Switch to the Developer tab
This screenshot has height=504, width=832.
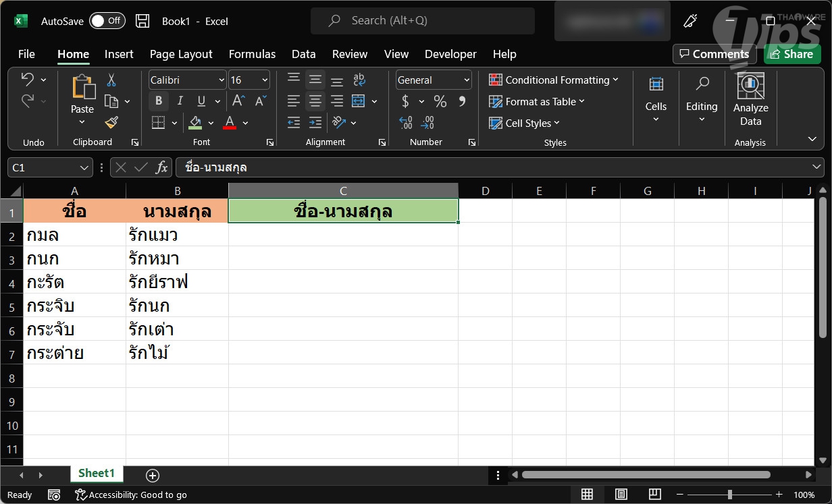pyautogui.click(x=450, y=54)
